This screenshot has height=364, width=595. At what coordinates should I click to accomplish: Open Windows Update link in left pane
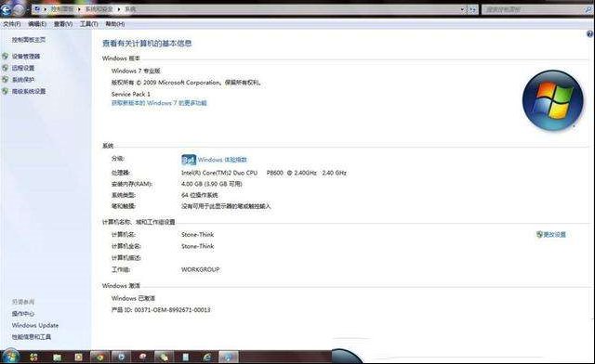click(x=35, y=325)
